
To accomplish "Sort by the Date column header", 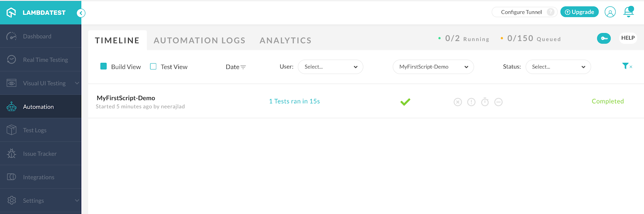I will (235, 67).
